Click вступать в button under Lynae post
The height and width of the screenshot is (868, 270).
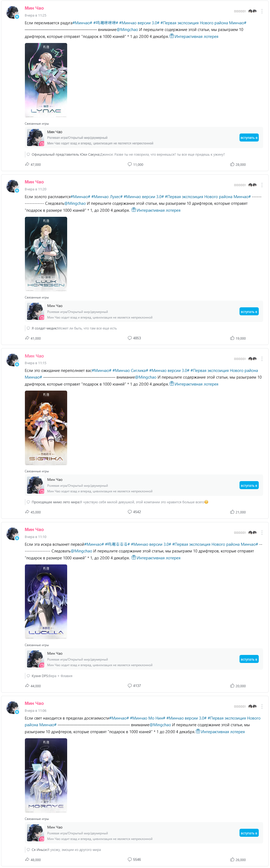point(249,138)
